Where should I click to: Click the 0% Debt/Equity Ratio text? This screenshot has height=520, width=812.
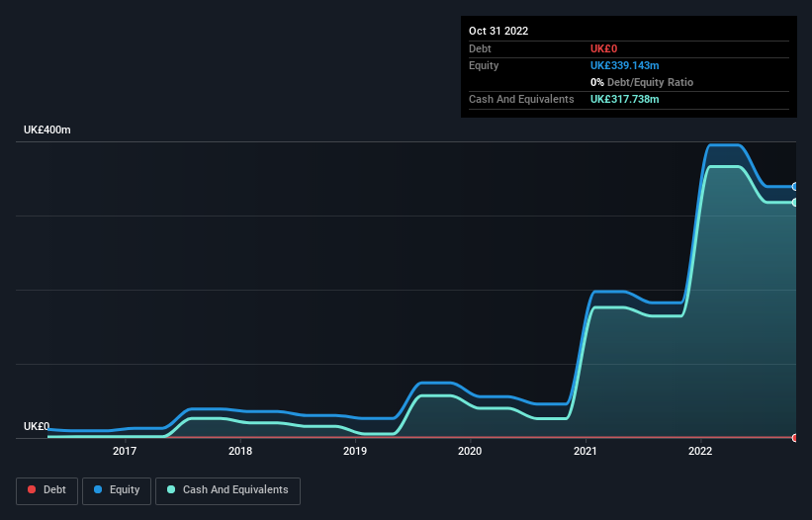click(642, 82)
